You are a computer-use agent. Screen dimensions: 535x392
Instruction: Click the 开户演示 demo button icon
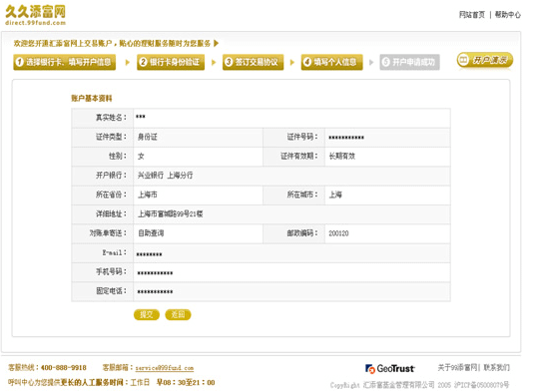point(484,60)
